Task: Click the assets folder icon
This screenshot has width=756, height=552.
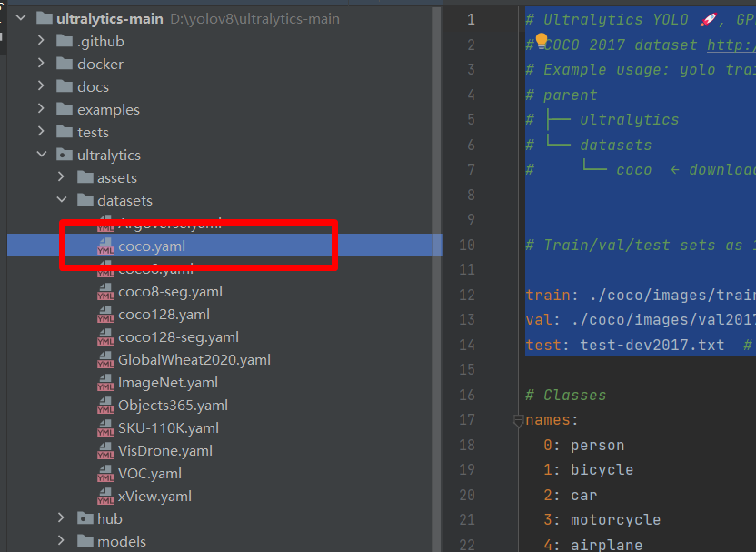Action: click(x=85, y=177)
